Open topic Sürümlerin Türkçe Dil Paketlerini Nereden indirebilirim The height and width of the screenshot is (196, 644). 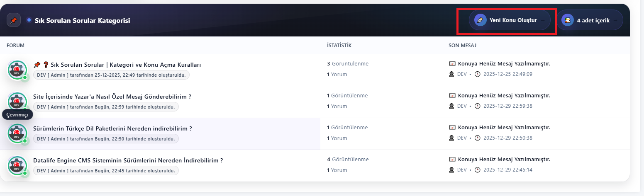click(112, 128)
